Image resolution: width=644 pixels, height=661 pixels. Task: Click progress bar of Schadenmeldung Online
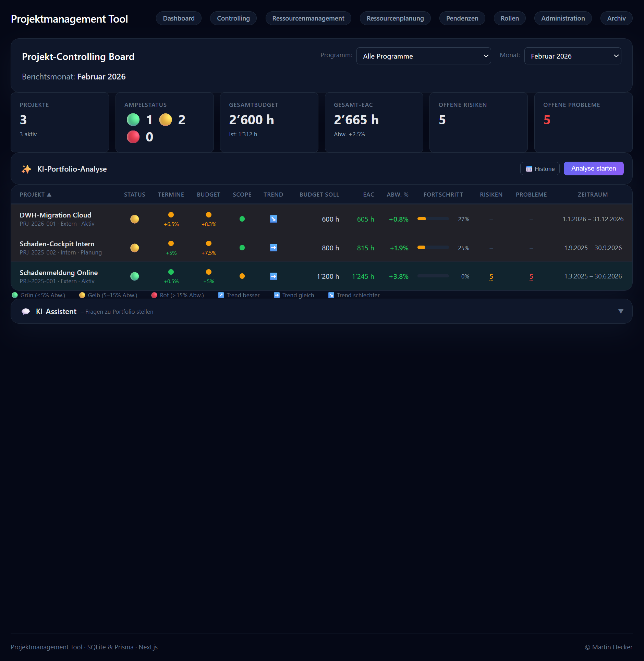pos(433,276)
